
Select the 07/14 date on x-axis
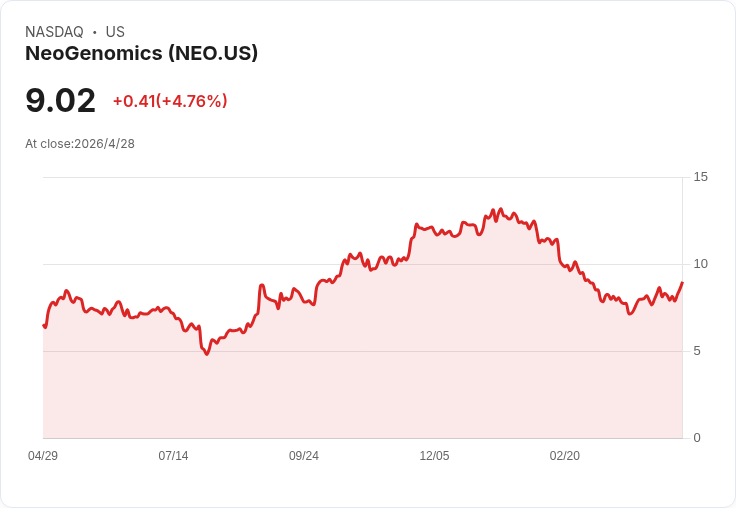[x=173, y=456]
